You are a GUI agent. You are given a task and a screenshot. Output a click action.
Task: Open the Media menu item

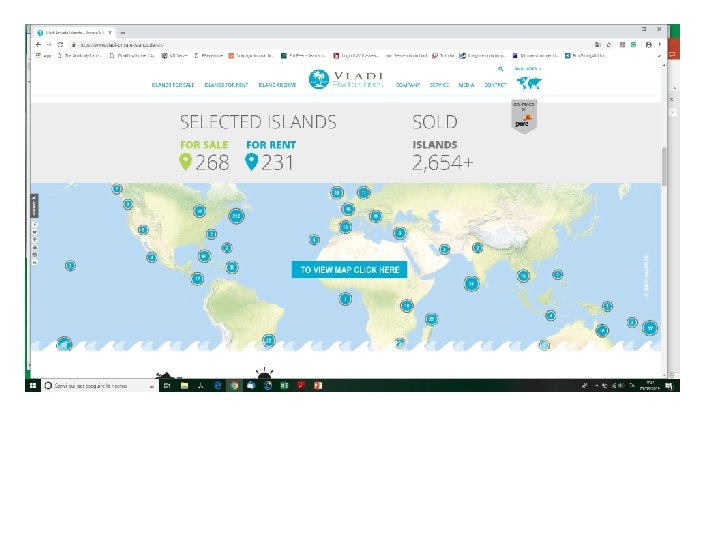coord(466,85)
